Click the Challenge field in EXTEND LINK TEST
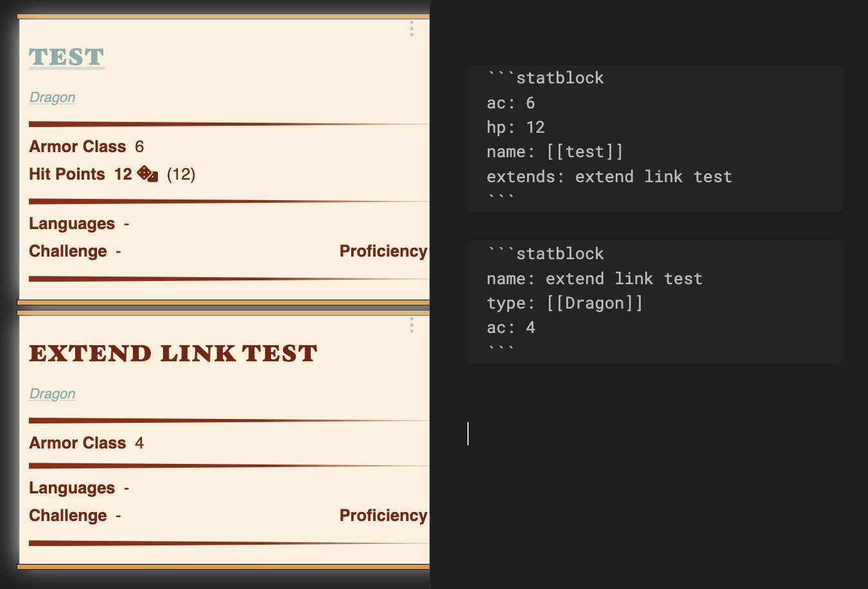The image size is (868, 589). [x=67, y=515]
